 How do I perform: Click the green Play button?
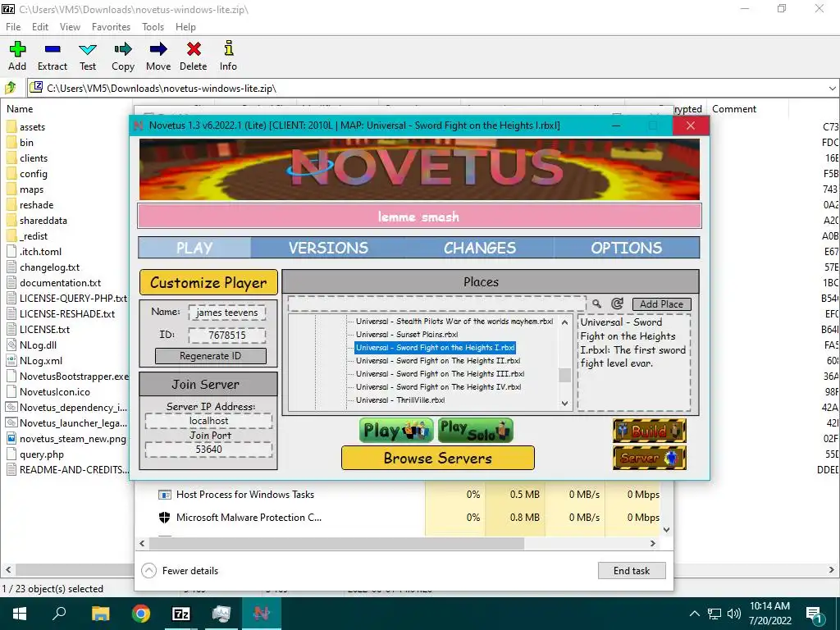point(396,431)
